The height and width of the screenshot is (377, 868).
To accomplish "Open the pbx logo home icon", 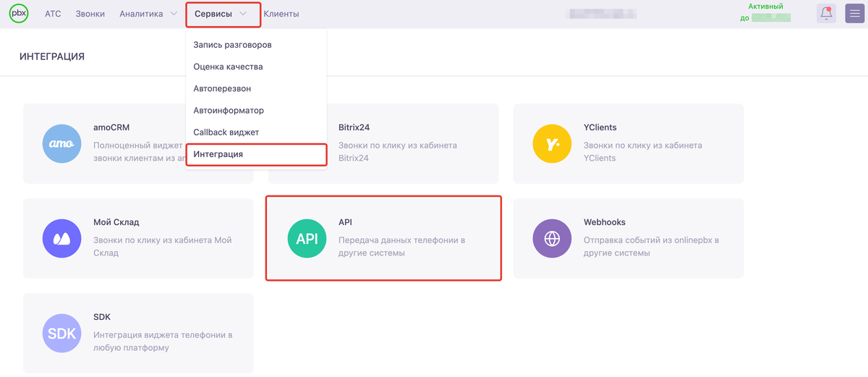I will 19,13.
